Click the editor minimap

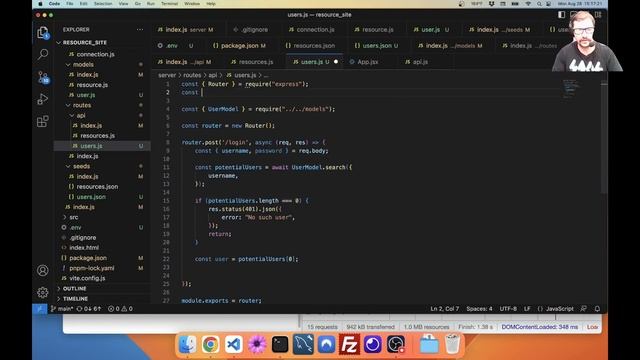pos(570,89)
